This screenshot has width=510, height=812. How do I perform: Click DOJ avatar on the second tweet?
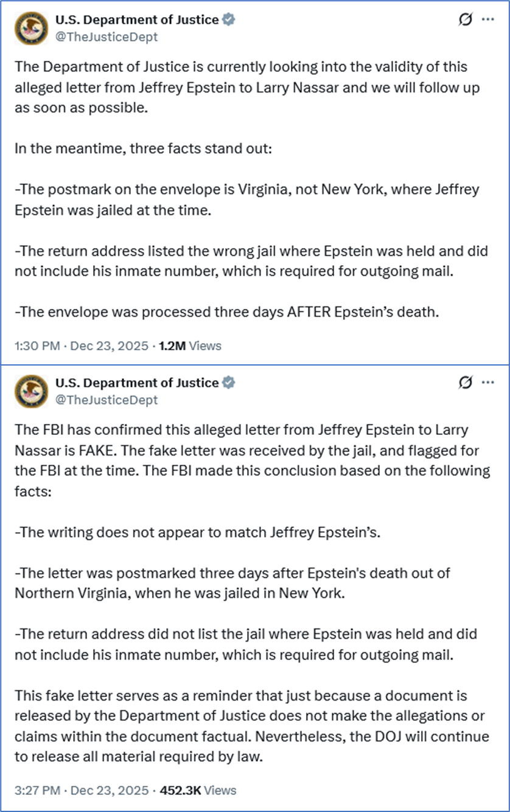pyautogui.click(x=32, y=390)
